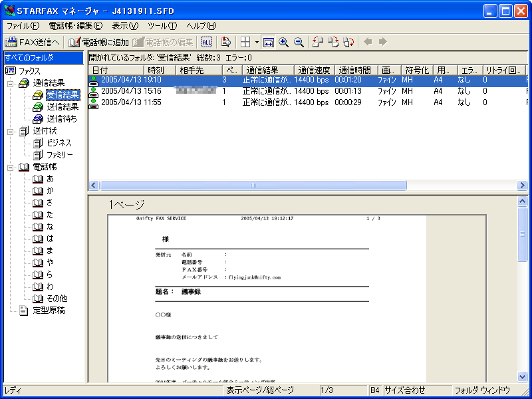This screenshot has height=399, width=532.
Task: Select phonebook section ら
Action: tap(51, 275)
